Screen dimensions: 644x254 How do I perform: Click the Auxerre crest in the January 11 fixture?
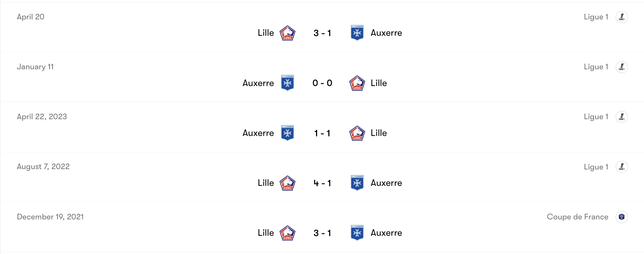288,83
